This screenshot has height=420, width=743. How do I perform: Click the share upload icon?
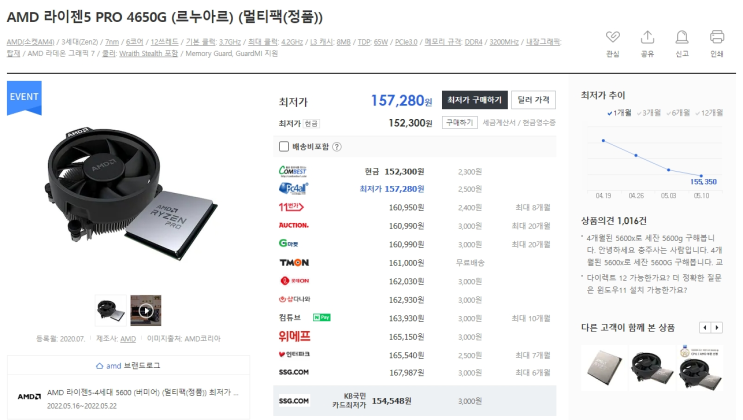(647, 37)
